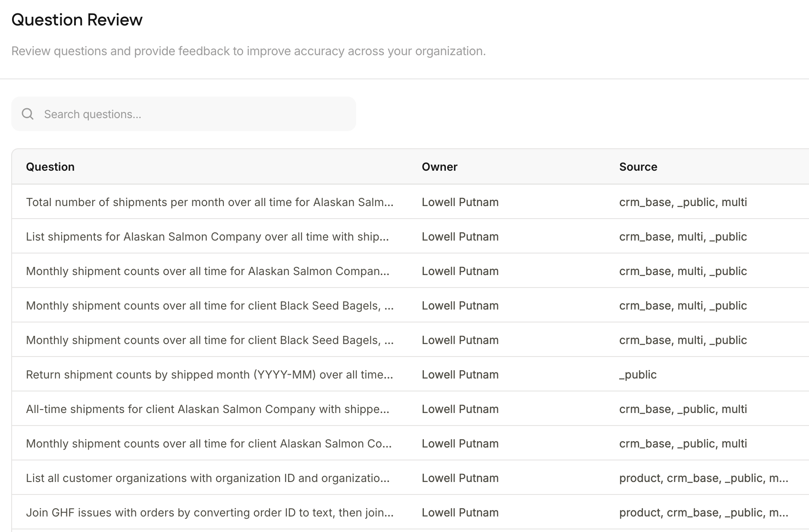Image resolution: width=809 pixels, height=532 pixels.
Task: Click the '_public' source cell
Action: 638,375
